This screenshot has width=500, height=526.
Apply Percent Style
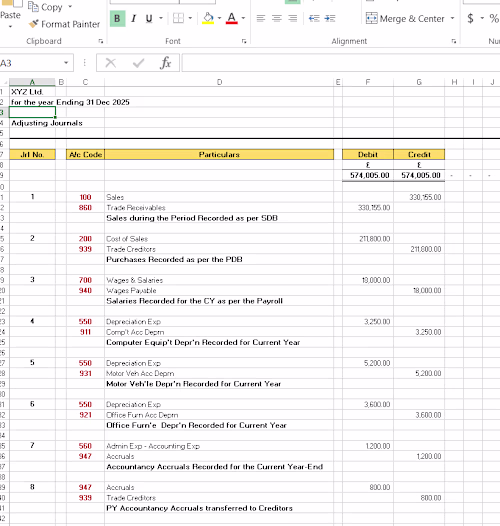494,18
